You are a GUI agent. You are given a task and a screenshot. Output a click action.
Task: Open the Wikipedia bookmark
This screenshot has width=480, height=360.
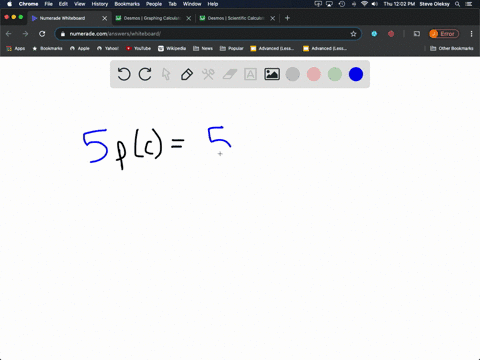[172, 48]
